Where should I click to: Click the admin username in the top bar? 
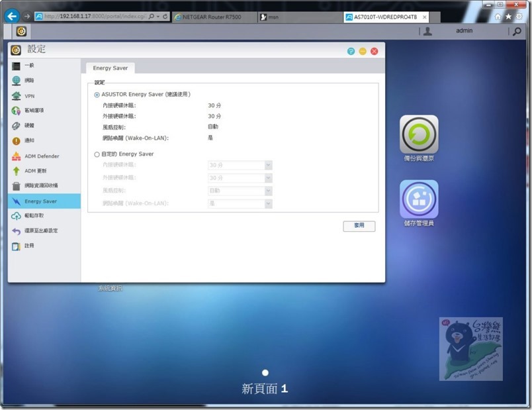tap(464, 31)
